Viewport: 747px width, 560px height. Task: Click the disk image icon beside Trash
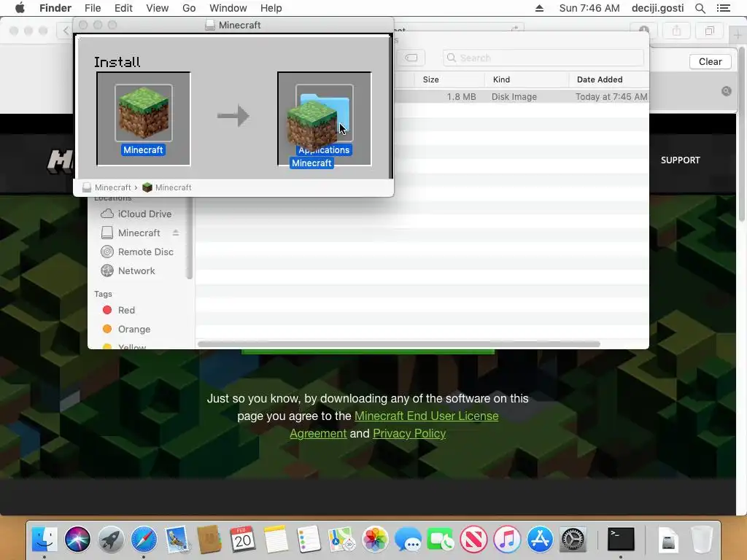tap(668, 540)
